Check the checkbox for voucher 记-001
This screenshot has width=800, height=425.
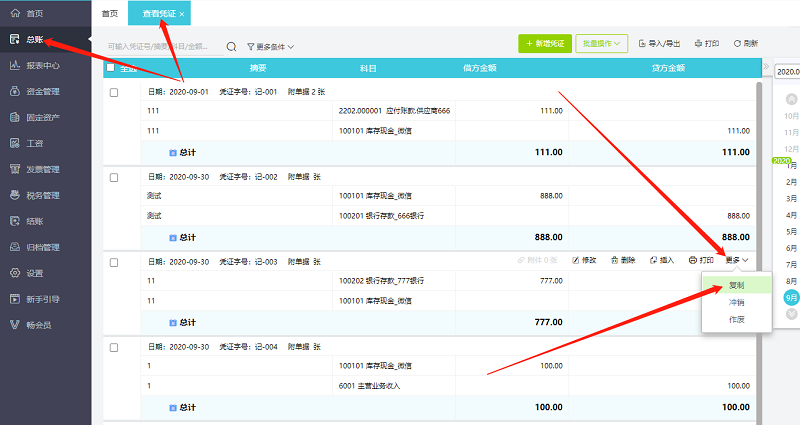(114, 92)
